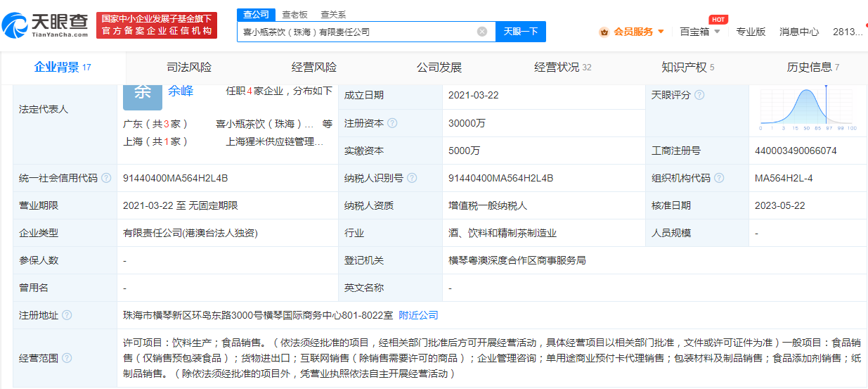Screen dimensions: 868x389
Task: Select the registered address text
Action: [x=258, y=315]
